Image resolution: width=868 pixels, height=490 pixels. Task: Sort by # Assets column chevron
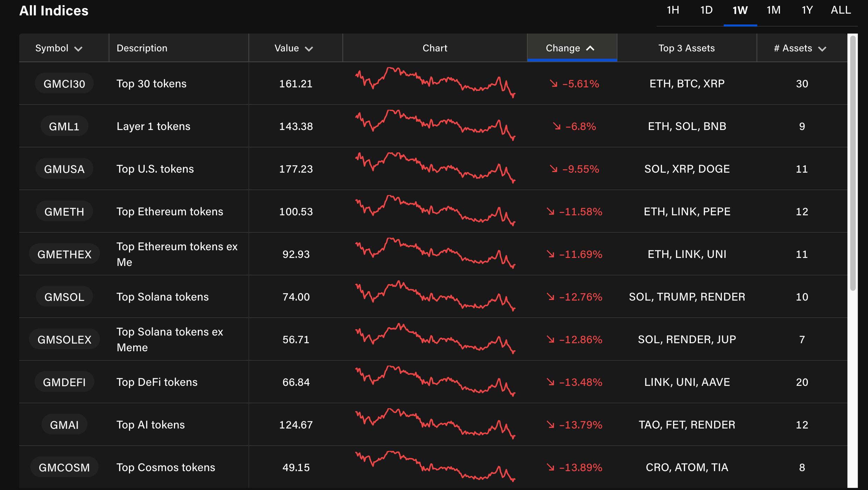pyautogui.click(x=822, y=49)
